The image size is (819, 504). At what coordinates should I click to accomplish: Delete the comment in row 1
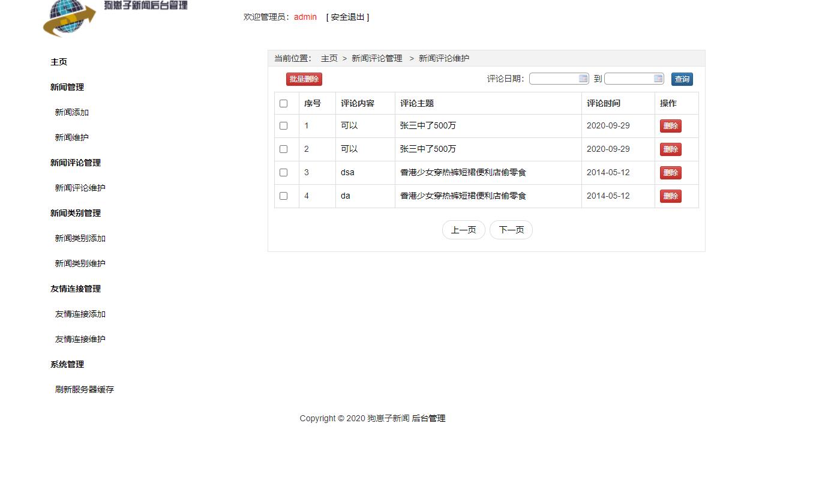click(670, 125)
